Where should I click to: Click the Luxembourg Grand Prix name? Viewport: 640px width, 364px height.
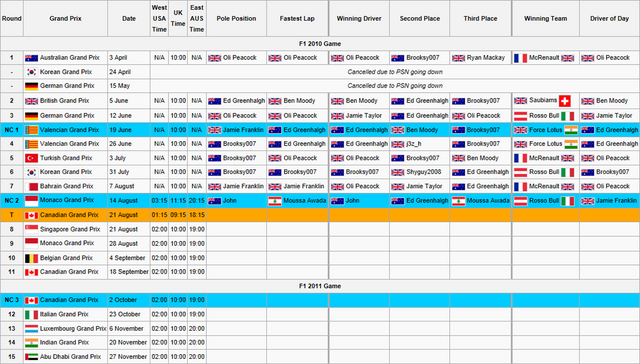point(73,328)
